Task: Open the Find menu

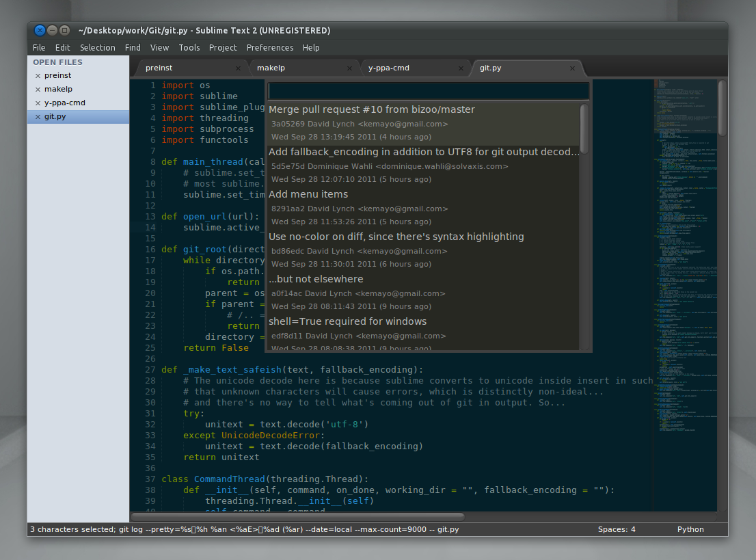Action: coord(133,48)
